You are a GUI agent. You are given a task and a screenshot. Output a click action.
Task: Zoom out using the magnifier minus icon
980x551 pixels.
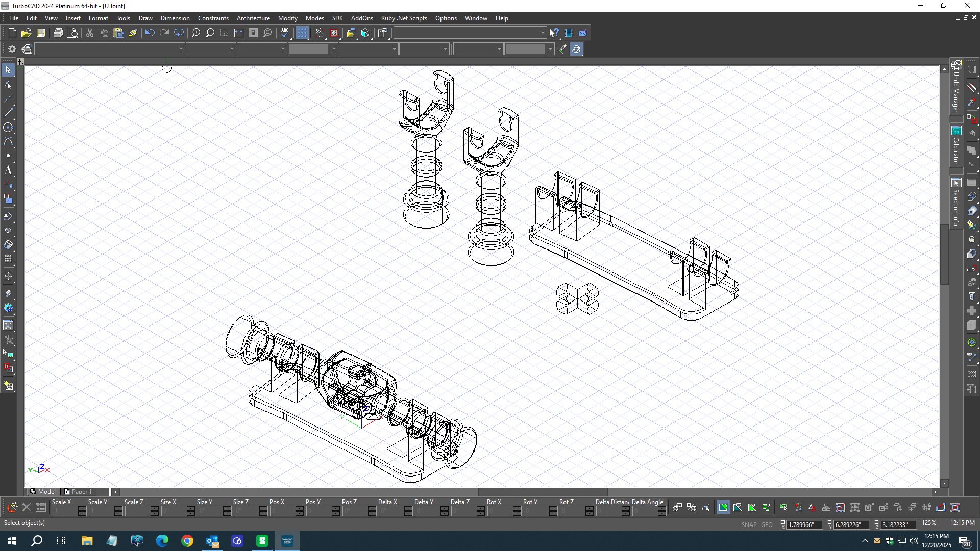coord(210,33)
